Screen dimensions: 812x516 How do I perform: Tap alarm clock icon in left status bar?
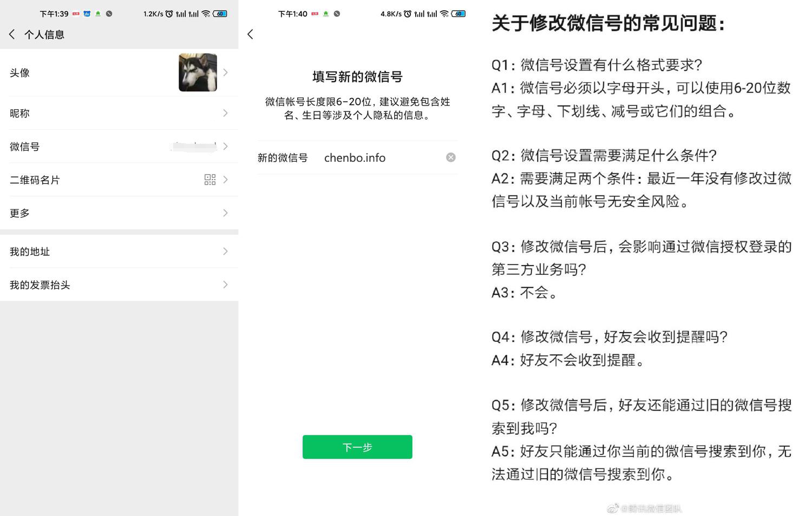click(169, 14)
